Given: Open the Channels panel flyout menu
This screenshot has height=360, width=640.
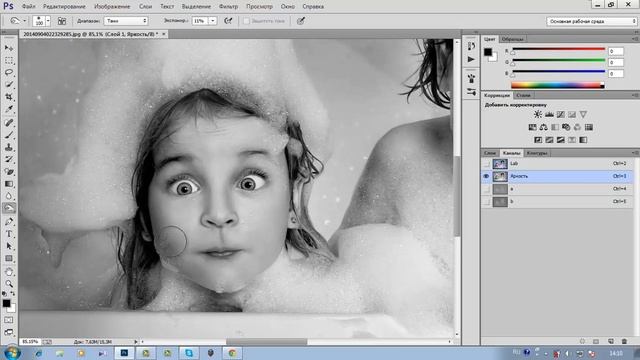Looking at the screenshot, I should pos(635,153).
